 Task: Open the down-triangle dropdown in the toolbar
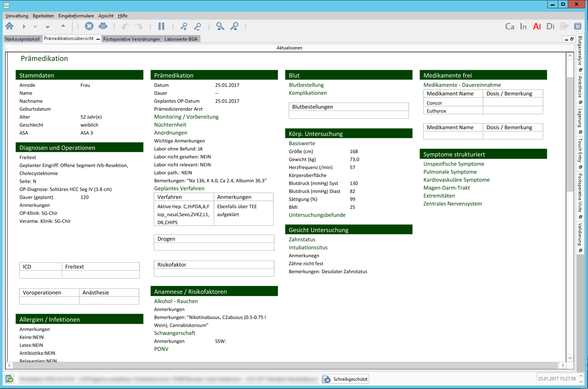coord(47,27)
